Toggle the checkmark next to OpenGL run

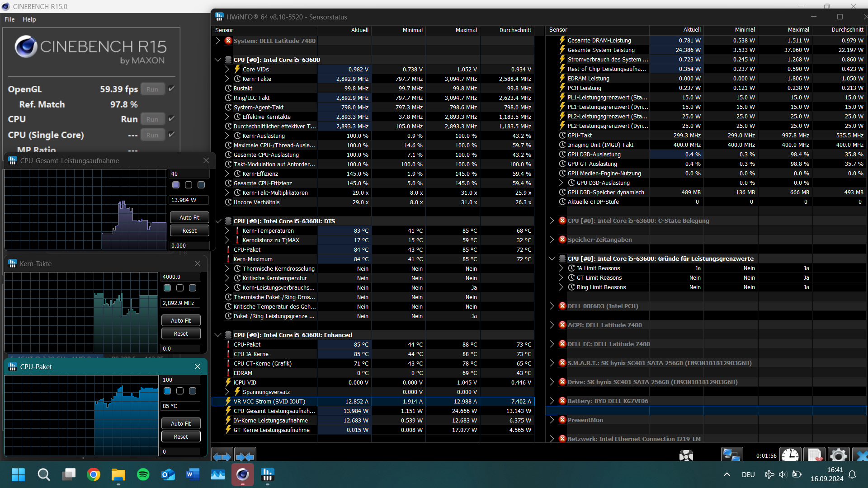(172, 89)
